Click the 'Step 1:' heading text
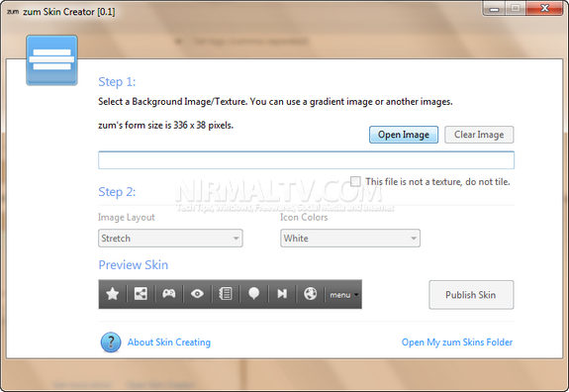Screen dimensions: 569x392 (x=117, y=81)
